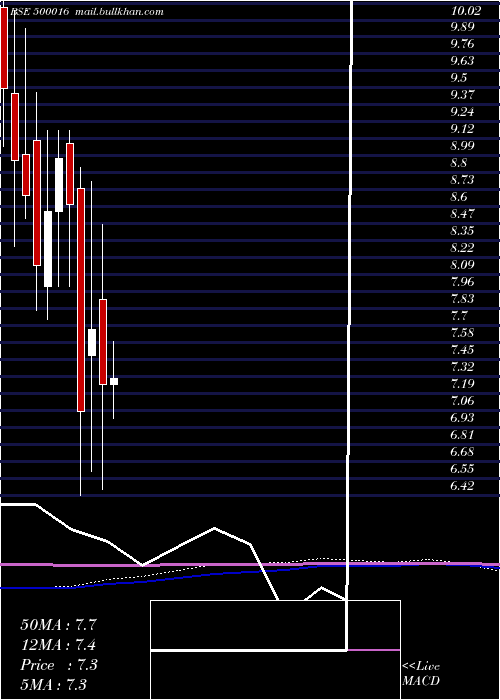500x700 pixels.
Task: Click the 5MA : 7.3 readout
Action: [x=53, y=684]
